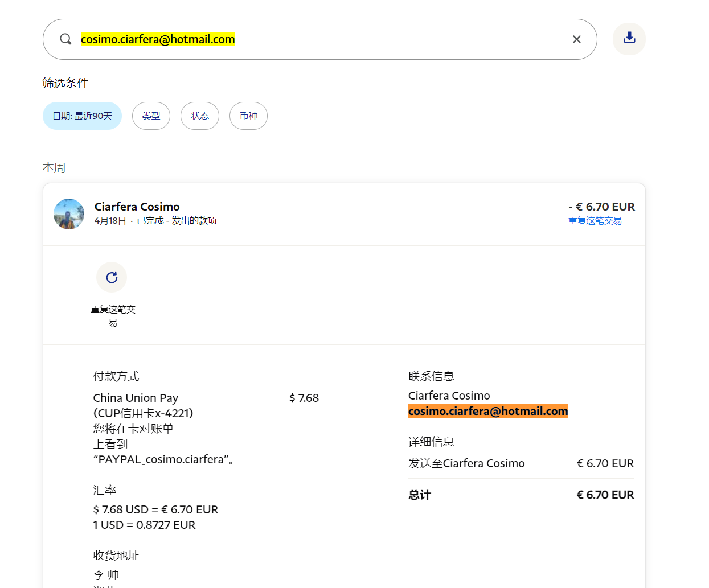Viewport: 709px width, 588px height.
Task: Open Ciarfera Cosimo's profile avatar
Action: [69, 214]
